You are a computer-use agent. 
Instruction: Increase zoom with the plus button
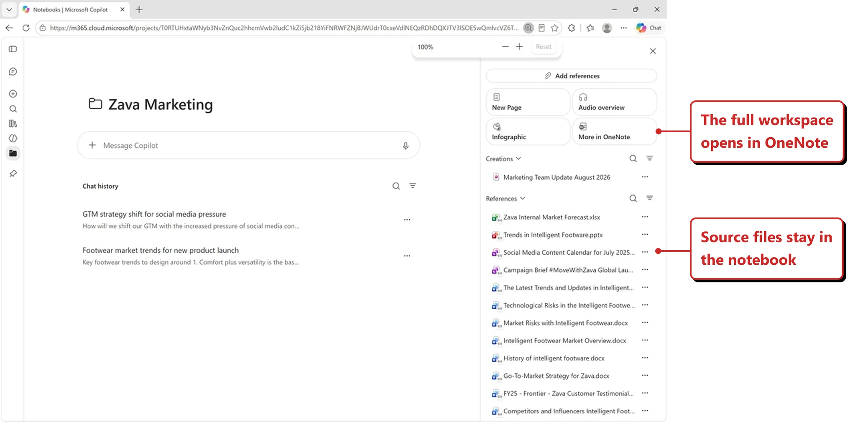(519, 46)
